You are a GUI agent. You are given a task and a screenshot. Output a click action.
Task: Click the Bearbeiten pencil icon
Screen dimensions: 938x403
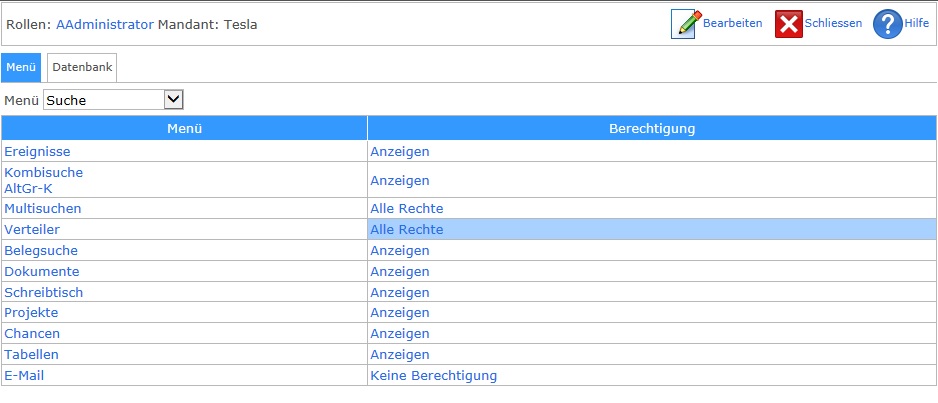tap(685, 24)
